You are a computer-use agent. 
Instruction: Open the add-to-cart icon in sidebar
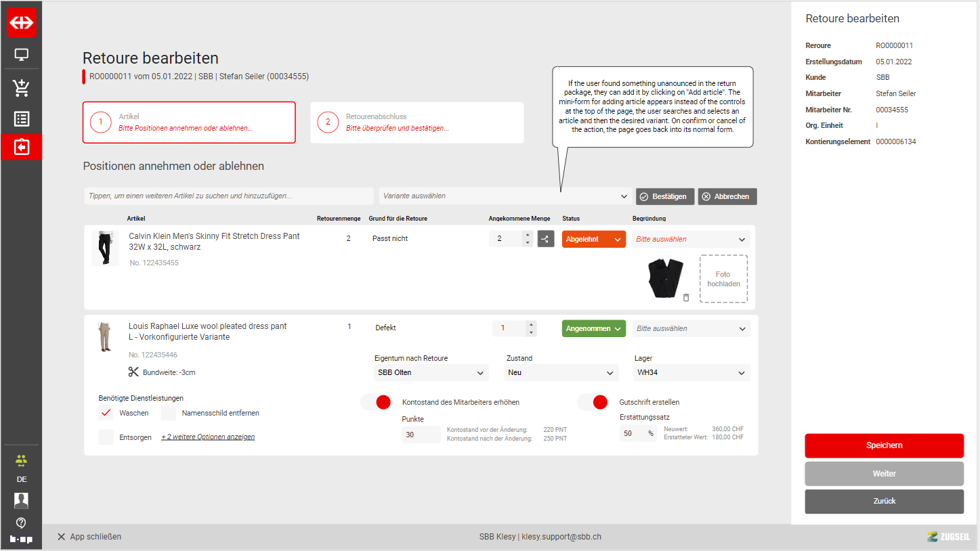pos(21,87)
